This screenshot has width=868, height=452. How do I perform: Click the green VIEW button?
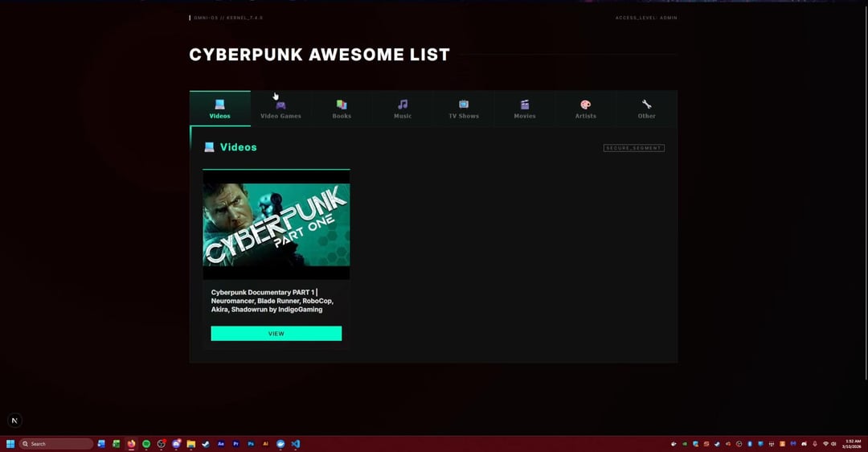[x=276, y=333]
